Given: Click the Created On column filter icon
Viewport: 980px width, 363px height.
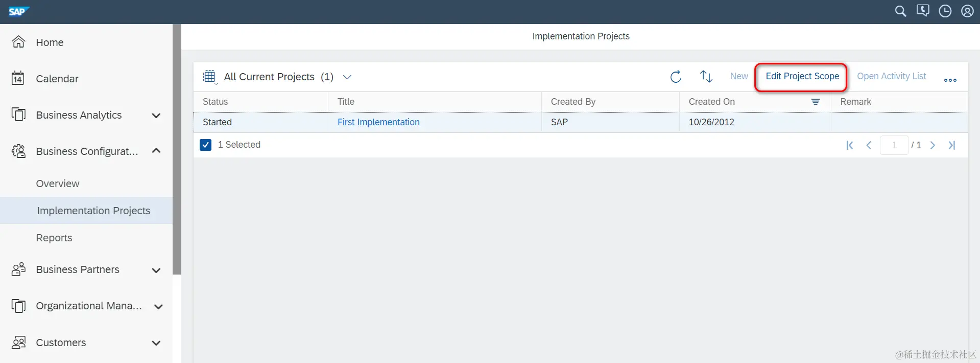Looking at the screenshot, I should pyautogui.click(x=816, y=102).
